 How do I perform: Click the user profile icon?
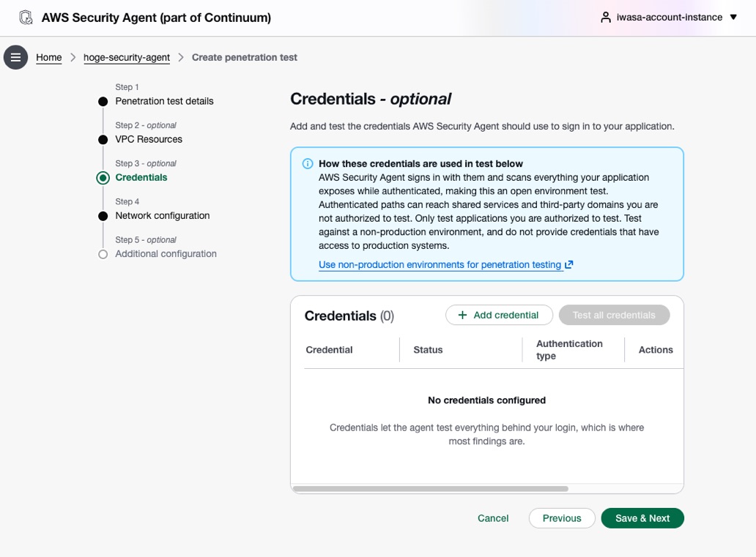(606, 18)
